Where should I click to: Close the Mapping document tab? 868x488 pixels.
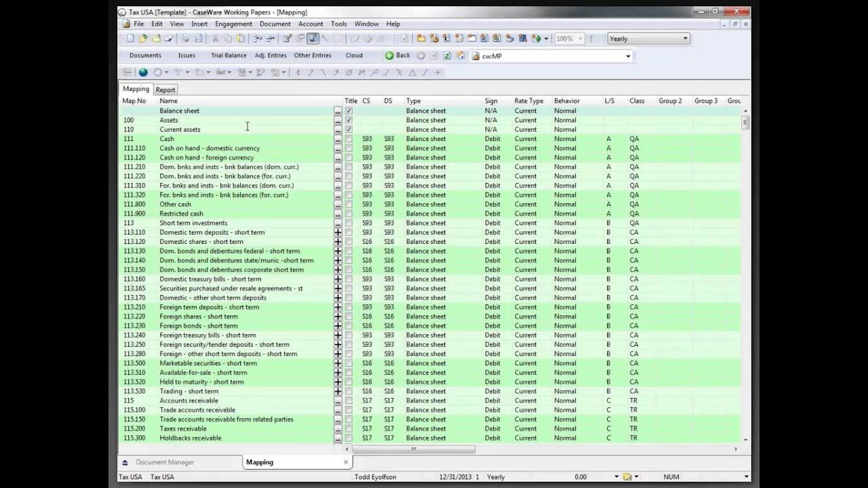(345, 462)
